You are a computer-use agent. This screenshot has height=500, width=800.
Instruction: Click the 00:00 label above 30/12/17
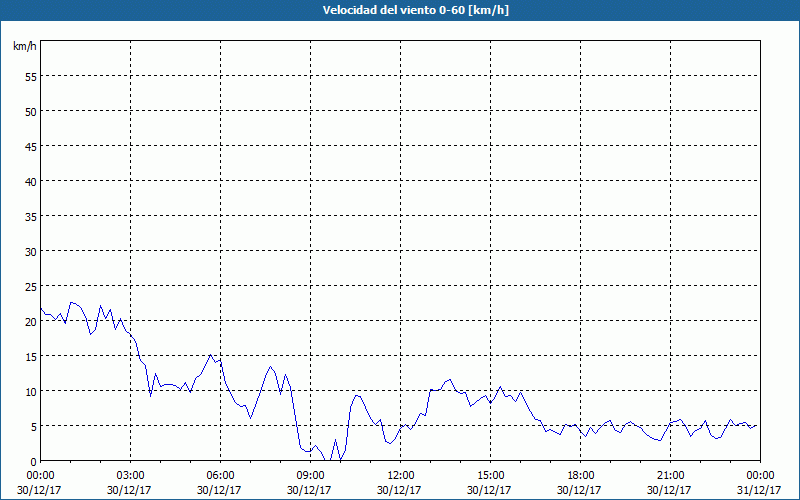[40, 476]
